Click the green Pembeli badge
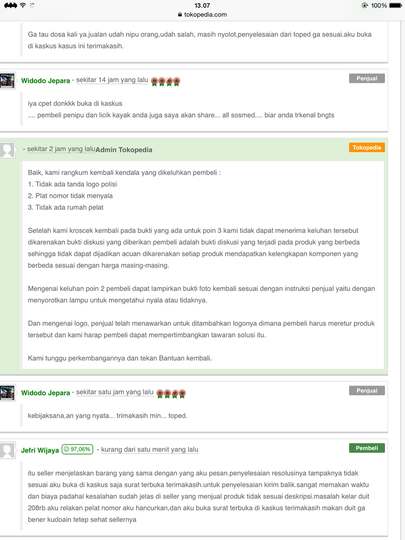Image resolution: width=405 pixels, height=540 pixels. (x=367, y=448)
